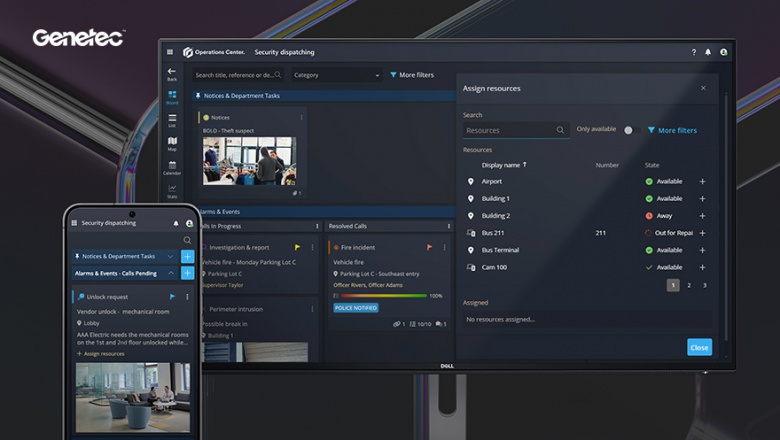Go to page 2 of resources
The image size is (780, 440).
coord(688,285)
